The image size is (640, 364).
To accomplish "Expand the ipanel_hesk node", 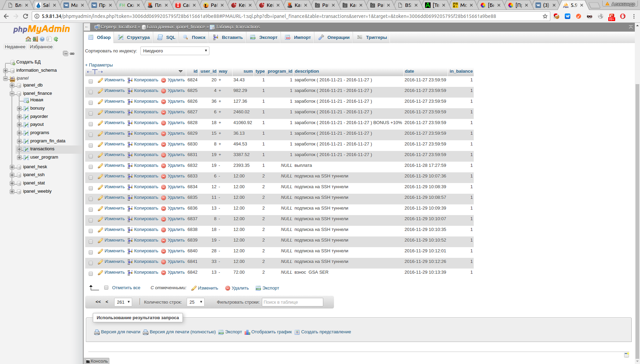I will pyautogui.click(x=12, y=167).
